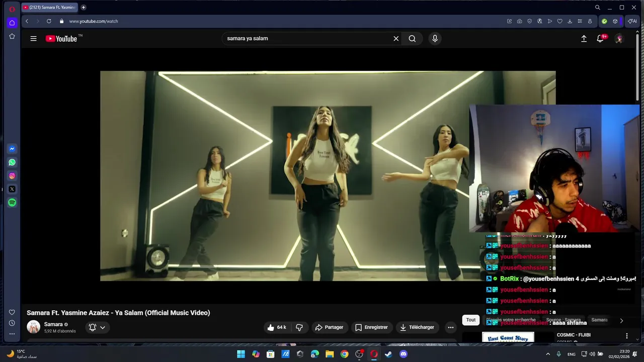Switch ENG input language indicator

(x=572, y=354)
